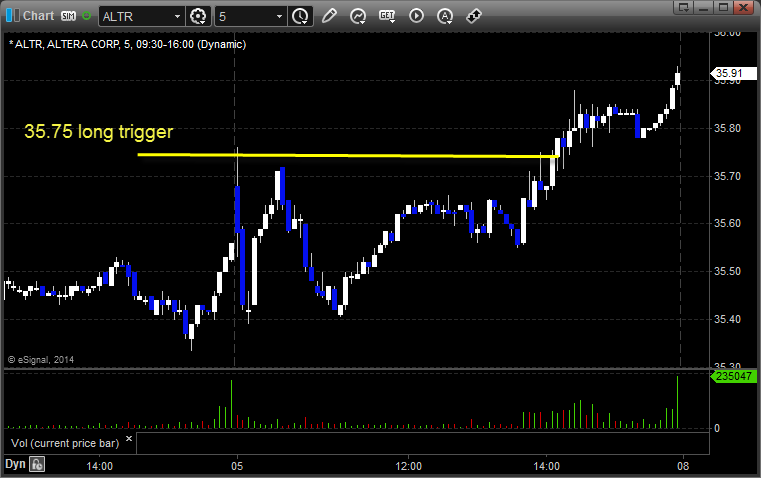Screen dimensions: 761x478
Task: Select the pencil drawing tool
Action: [x=330, y=16]
